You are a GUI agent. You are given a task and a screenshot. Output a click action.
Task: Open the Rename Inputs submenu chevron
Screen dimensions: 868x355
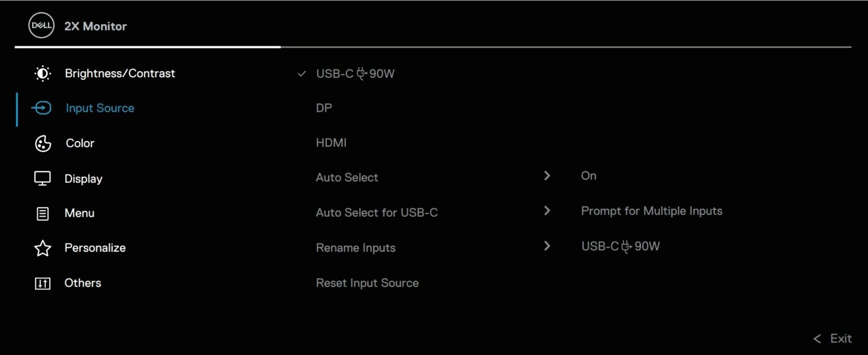point(546,246)
